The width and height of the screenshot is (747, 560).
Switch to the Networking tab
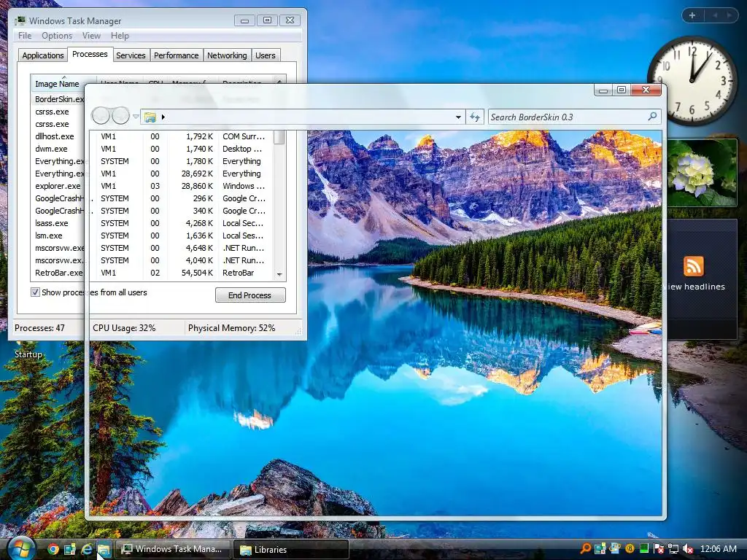pos(227,55)
